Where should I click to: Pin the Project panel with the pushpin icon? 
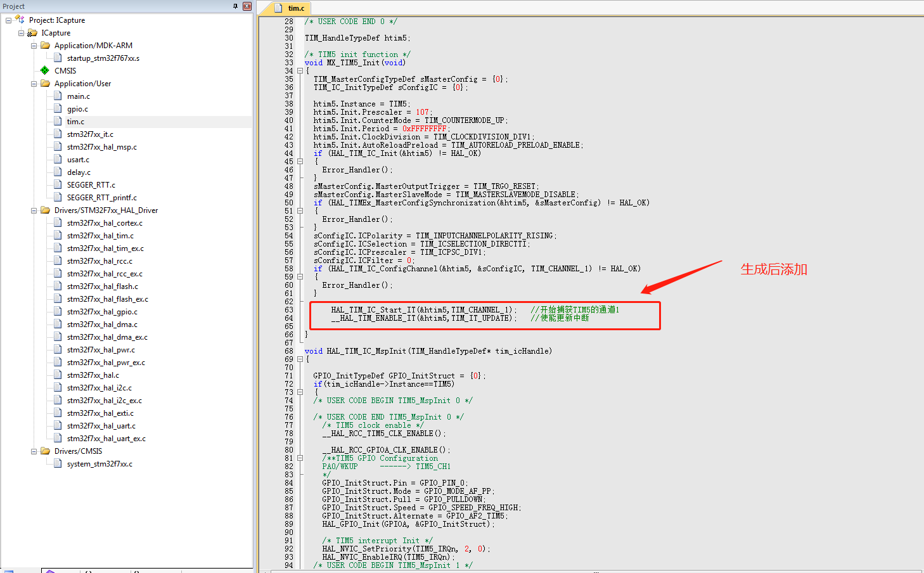click(235, 6)
